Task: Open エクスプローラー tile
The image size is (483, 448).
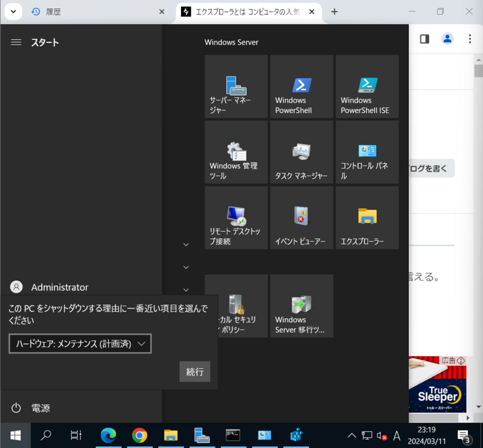Action: coord(367,218)
